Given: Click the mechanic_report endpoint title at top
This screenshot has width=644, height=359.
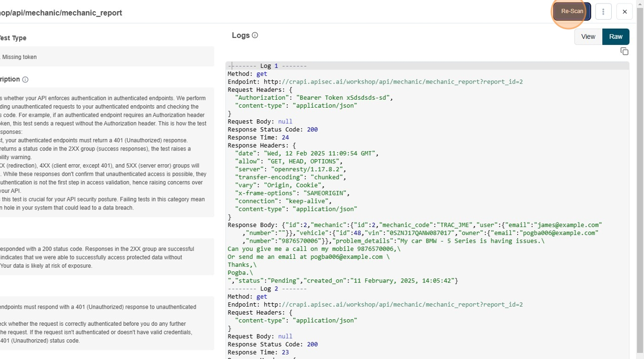Looking at the screenshot, I should point(61,13).
